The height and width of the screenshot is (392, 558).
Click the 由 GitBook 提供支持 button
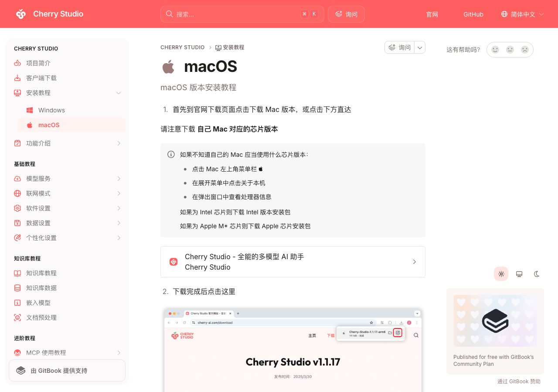[x=67, y=371]
